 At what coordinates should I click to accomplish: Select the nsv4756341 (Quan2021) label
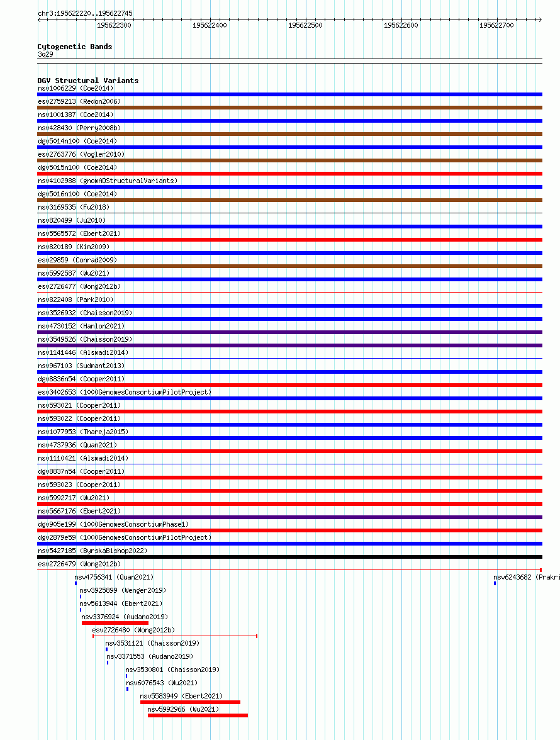[x=114, y=577]
